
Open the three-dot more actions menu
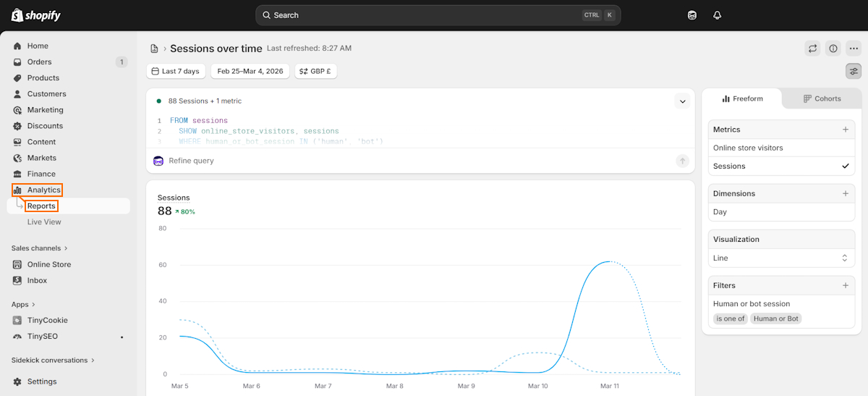[x=854, y=49]
